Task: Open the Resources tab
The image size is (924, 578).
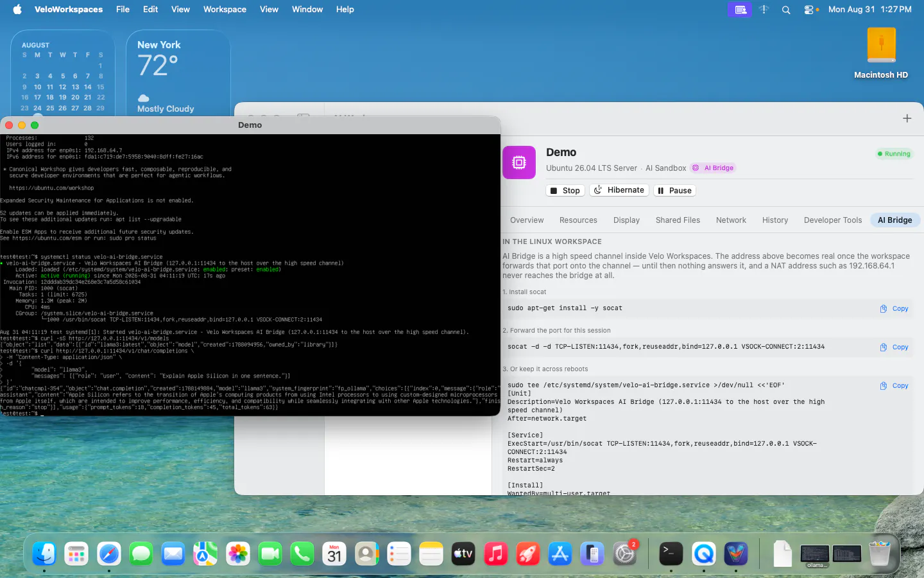Action: [x=578, y=220]
